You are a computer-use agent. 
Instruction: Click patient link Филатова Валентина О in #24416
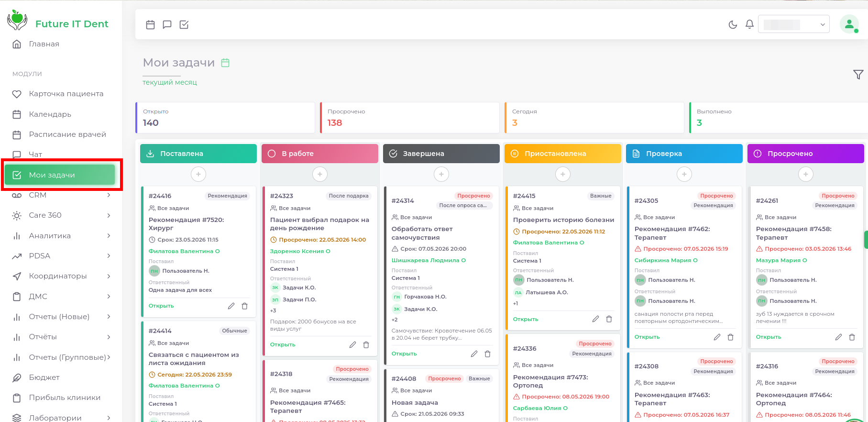(x=184, y=251)
